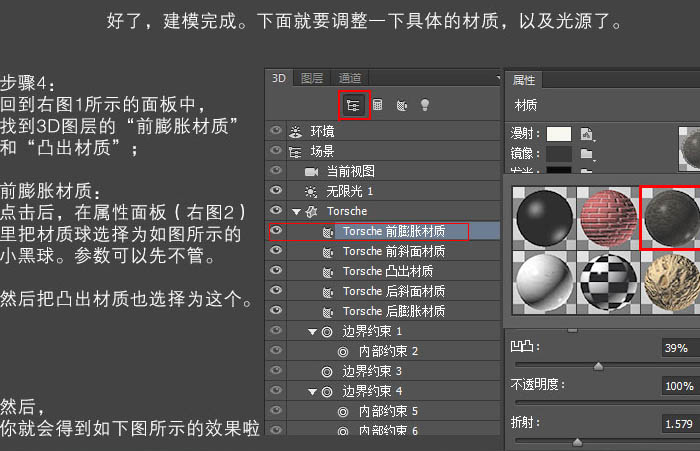Image resolution: width=700 pixels, height=451 pixels.
Task: Click the 不透明度 100% value field
Action: pyautogui.click(x=680, y=386)
